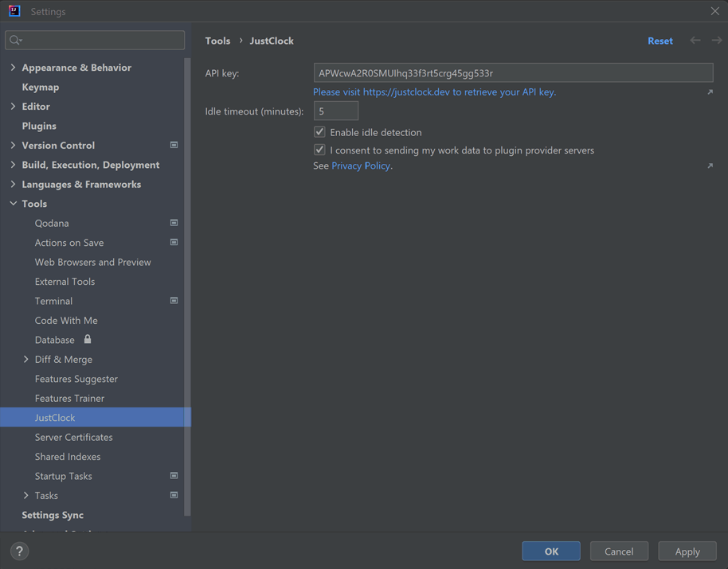Click external link arrow beside API key hint
Viewport: 728px width, 569px height.
[710, 92]
